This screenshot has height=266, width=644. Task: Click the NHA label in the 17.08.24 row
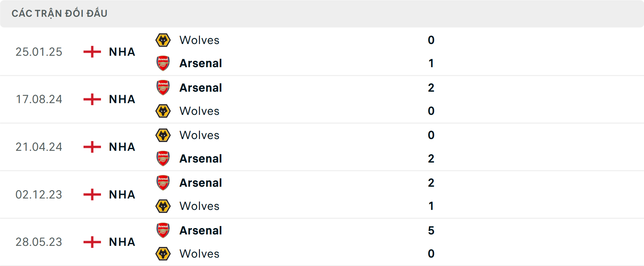pos(122,99)
